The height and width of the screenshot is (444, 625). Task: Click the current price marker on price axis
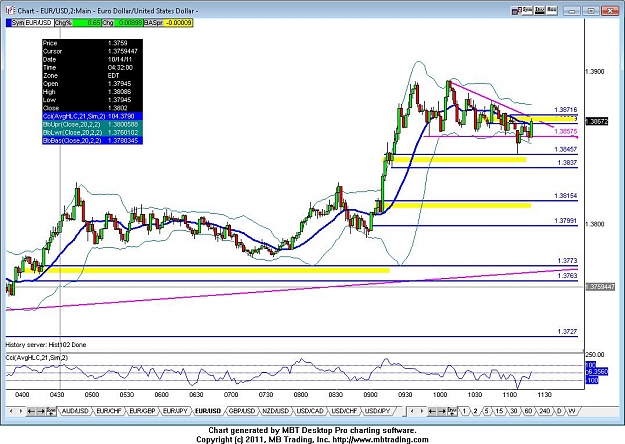pos(597,121)
